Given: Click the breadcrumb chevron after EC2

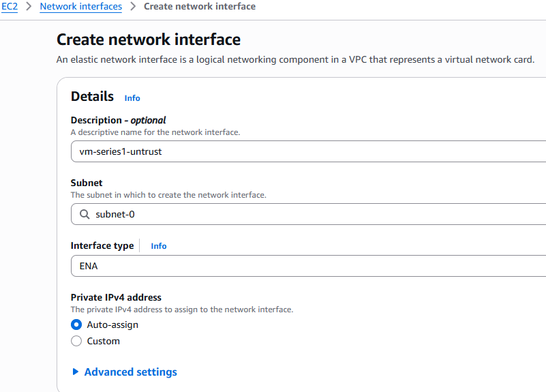Looking at the screenshot, I should click(x=29, y=7).
